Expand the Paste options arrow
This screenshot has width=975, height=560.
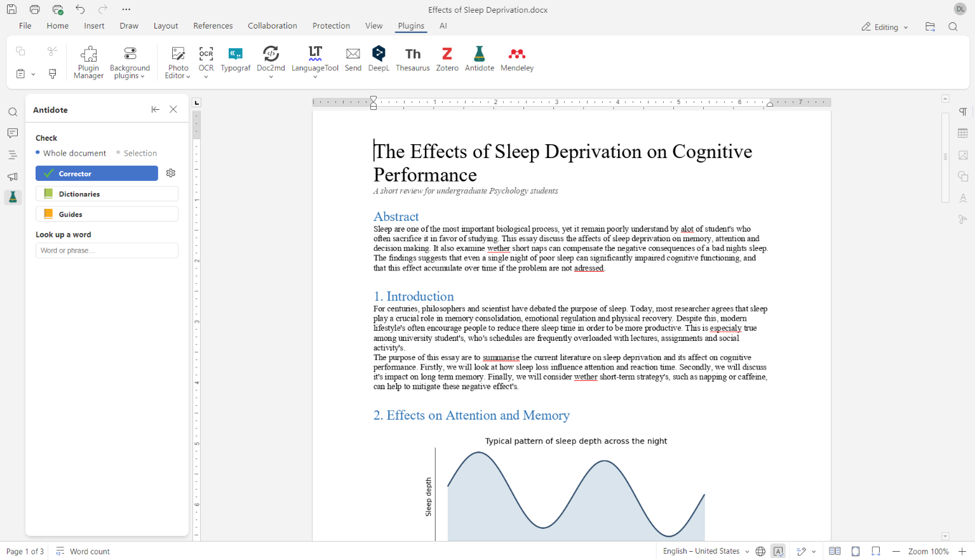click(x=33, y=74)
